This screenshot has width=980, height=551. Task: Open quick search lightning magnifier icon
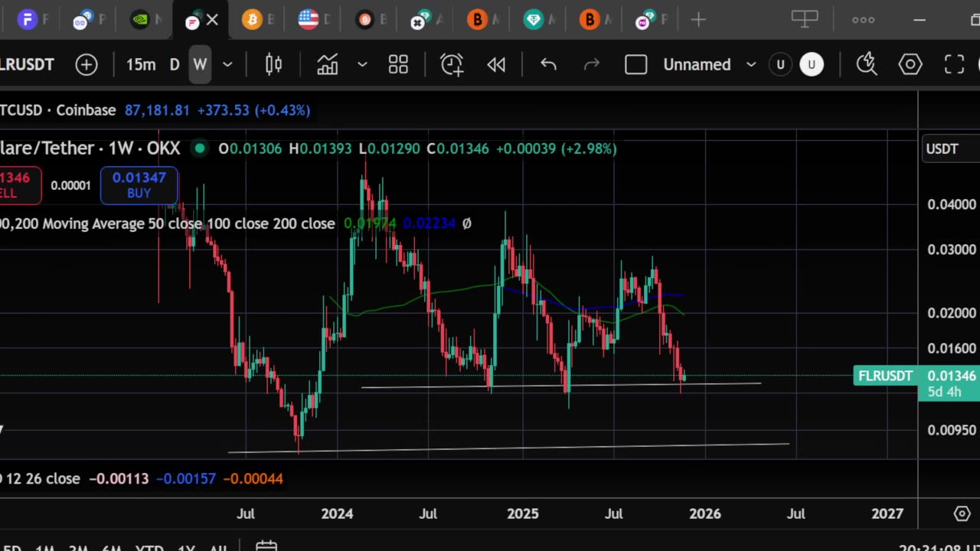(x=866, y=65)
